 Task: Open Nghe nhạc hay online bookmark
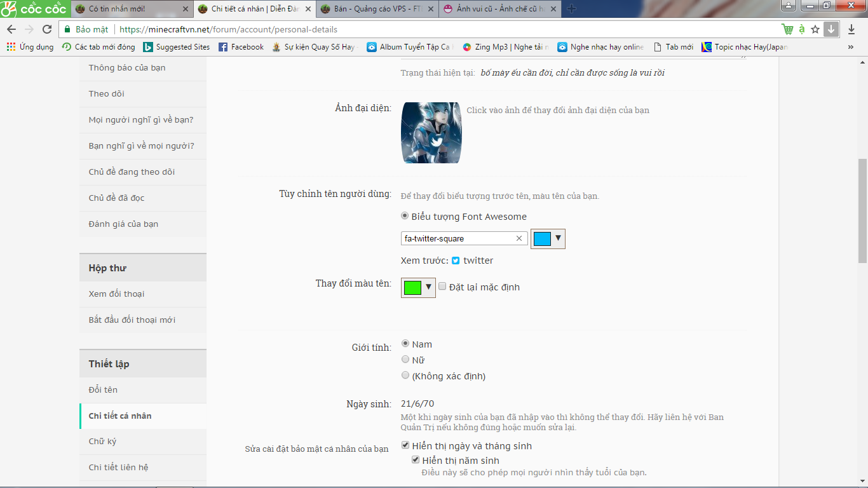click(601, 47)
